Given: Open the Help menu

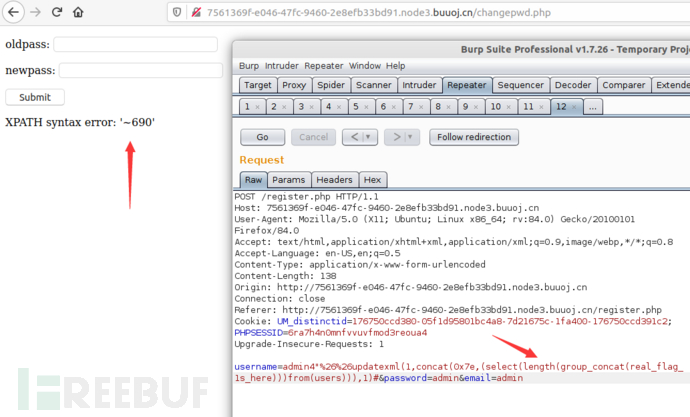Looking at the screenshot, I should pos(396,66).
